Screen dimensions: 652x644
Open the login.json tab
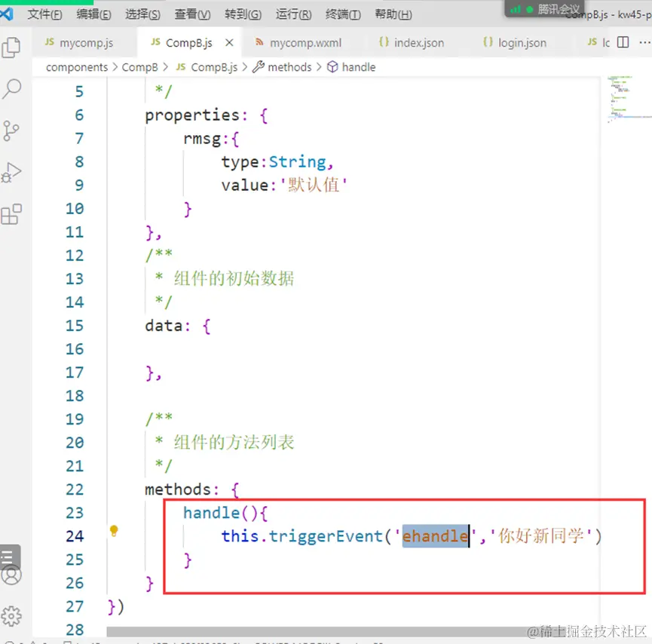515,42
